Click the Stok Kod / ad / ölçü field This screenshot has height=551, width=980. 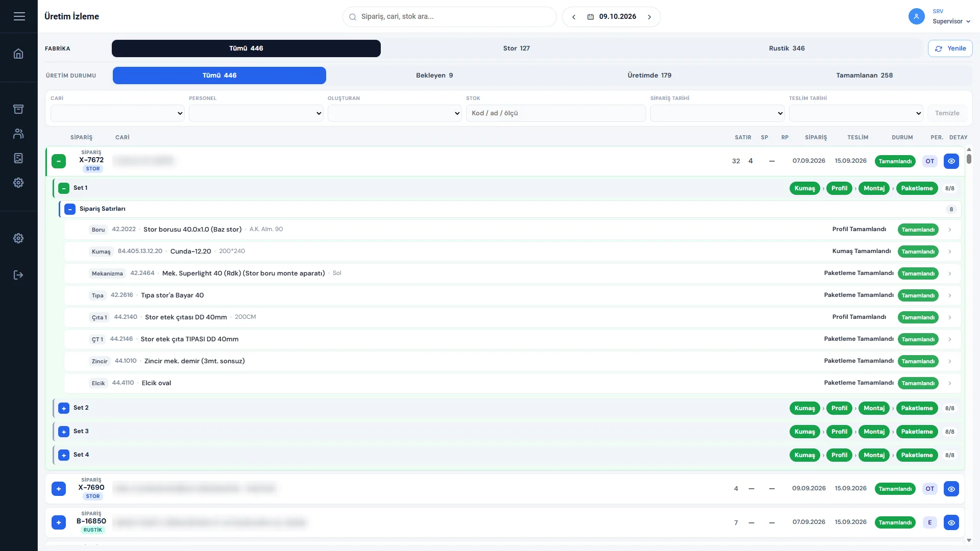tap(556, 113)
